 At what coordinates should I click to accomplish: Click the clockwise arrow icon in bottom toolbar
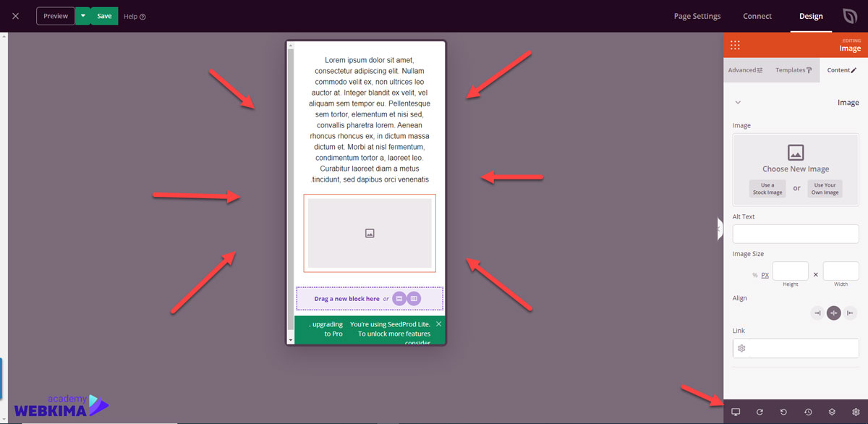tap(759, 412)
